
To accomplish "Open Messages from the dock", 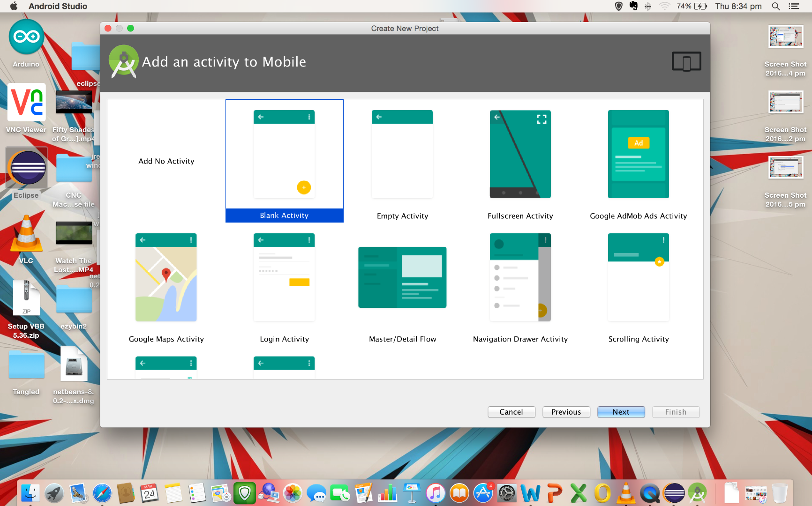I will coord(316,493).
